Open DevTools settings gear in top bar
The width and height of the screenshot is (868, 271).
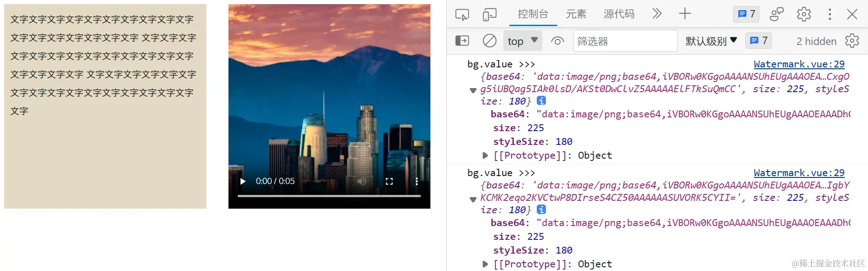click(804, 14)
